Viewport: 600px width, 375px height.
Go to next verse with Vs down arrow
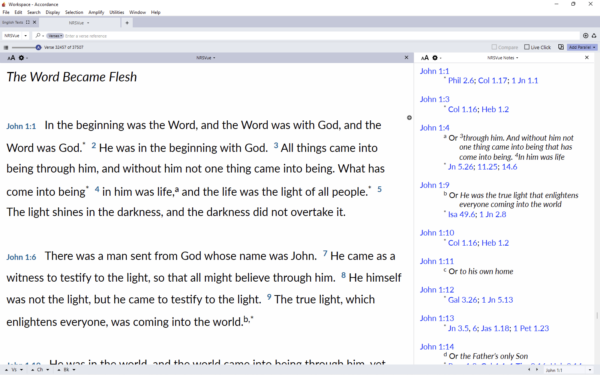pyautogui.click(x=21, y=370)
